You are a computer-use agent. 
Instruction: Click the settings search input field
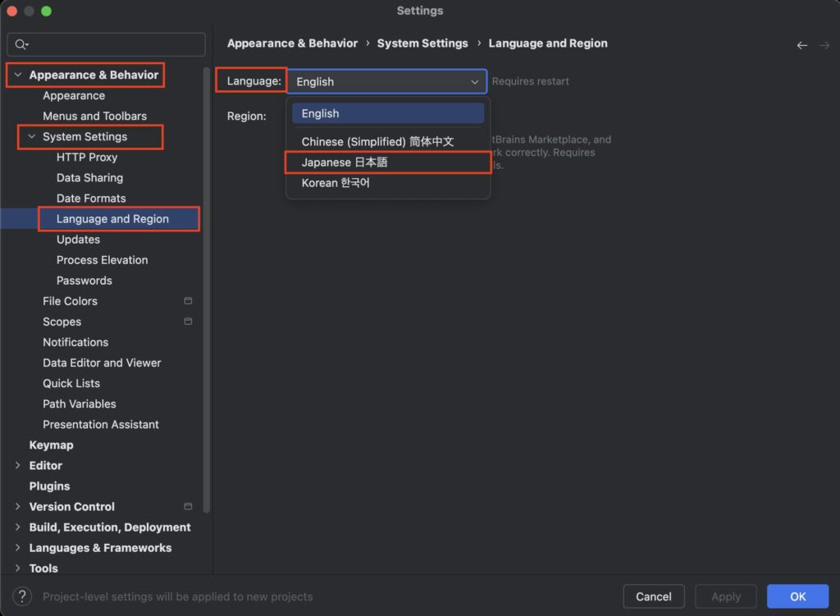point(106,44)
